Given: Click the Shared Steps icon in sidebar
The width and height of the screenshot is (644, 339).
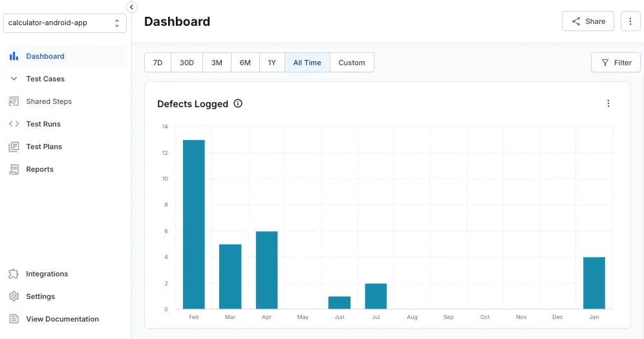Looking at the screenshot, I should point(14,101).
